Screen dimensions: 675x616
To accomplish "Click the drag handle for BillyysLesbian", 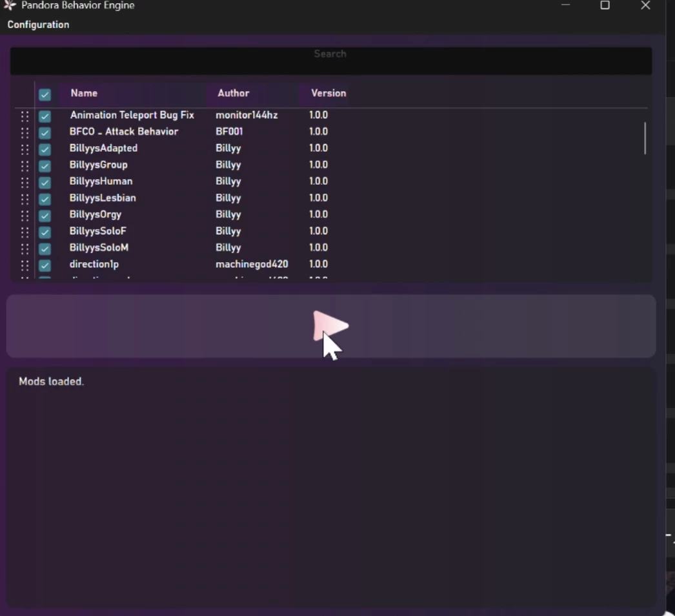I will coord(25,199).
